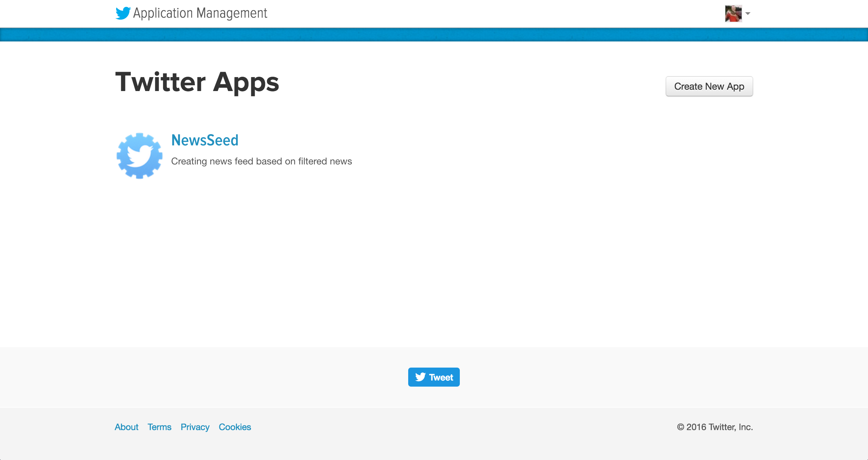
Task: Click the © symbol in copyright notice
Action: (x=681, y=427)
